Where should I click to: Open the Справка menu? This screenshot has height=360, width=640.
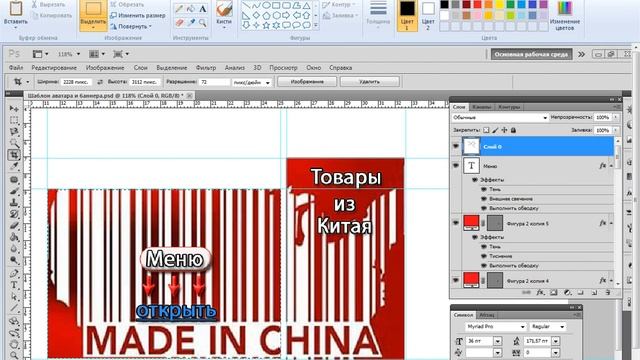pyautogui.click(x=340, y=68)
